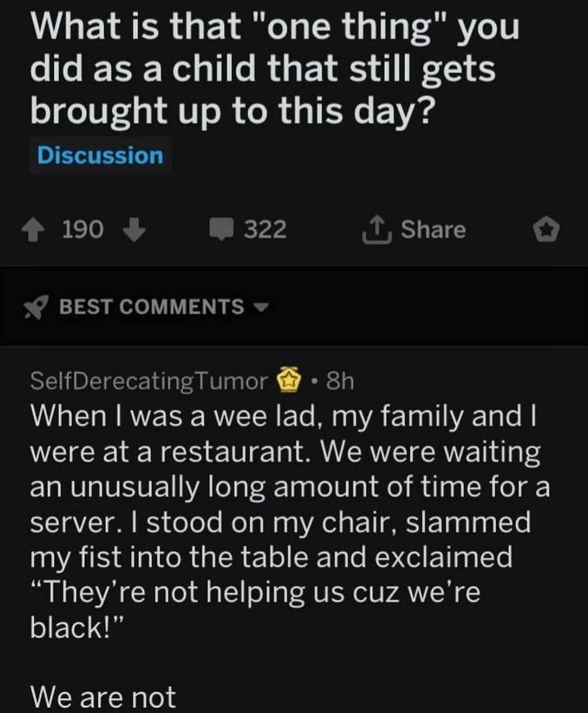The width and height of the screenshot is (588, 713).
Task: Open the SelfDerecatingTumor user profile
Action: pos(149,381)
